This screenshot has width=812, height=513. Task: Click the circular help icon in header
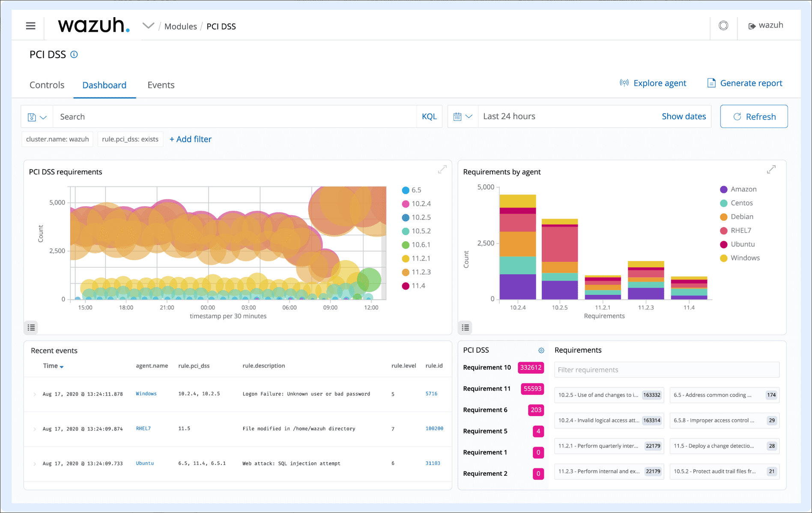[723, 26]
